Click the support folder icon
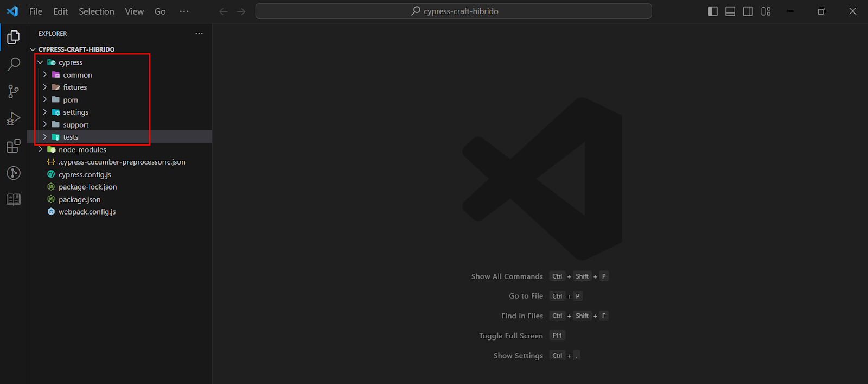868x384 pixels. [56, 124]
